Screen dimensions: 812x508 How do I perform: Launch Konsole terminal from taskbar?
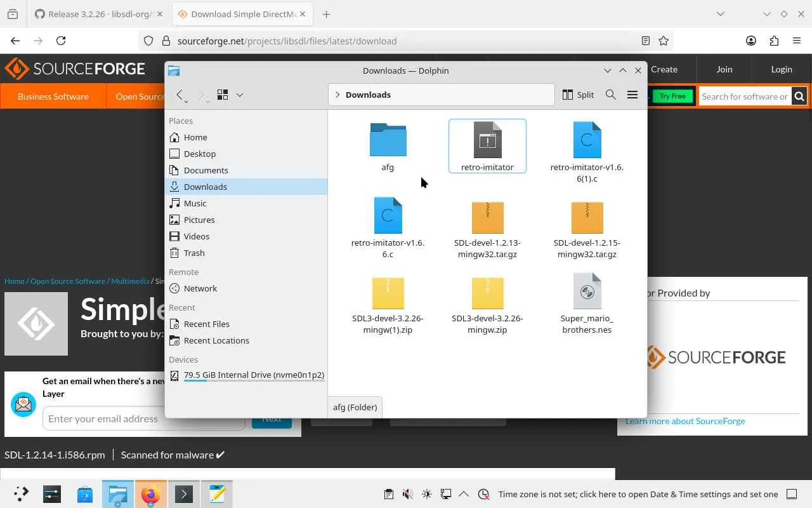[x=184, y=494]
